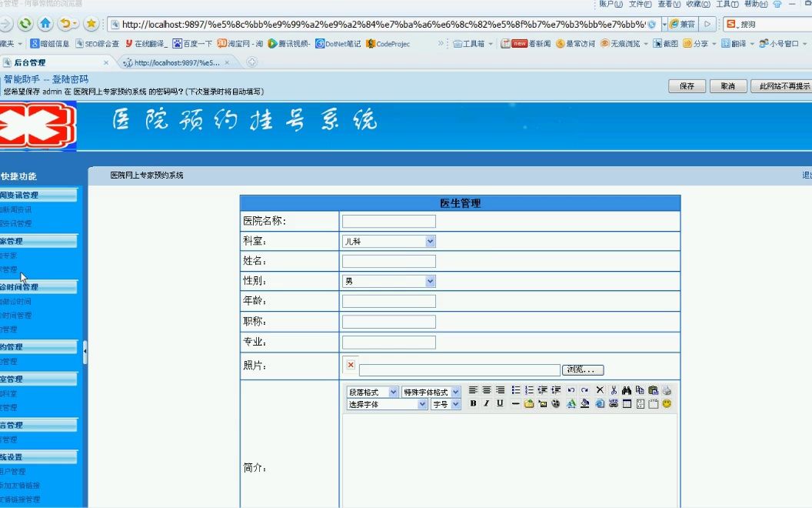Insert a table in the editor
The height and width of the screenshot is (508, 812).
click(x=627, y=403)
